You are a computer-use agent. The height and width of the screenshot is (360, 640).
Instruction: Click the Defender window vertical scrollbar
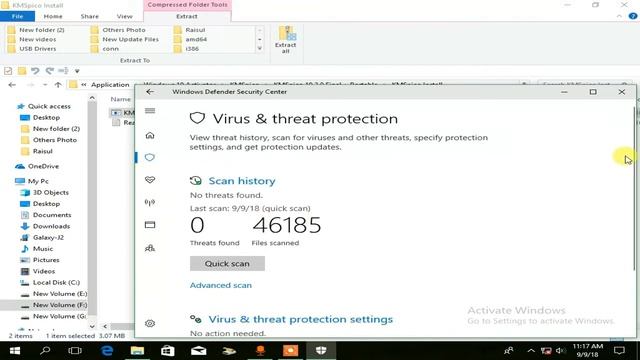(x=634, y=188)
